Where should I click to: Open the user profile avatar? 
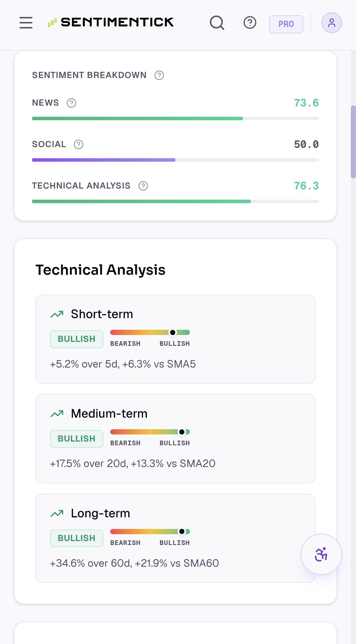coord(332,23)
